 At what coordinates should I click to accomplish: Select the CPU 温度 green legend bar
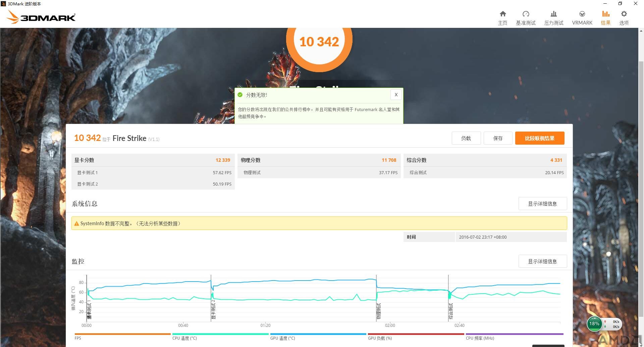point(220,334)
